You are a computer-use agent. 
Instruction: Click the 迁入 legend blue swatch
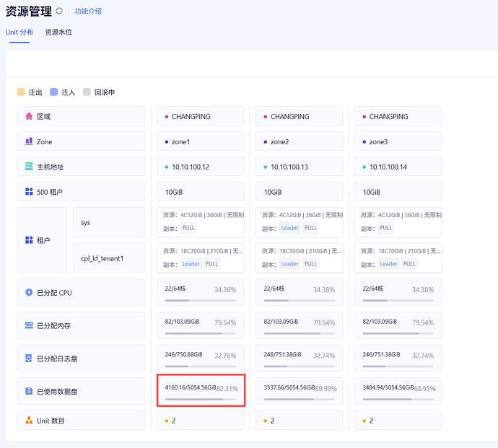pos(54,92)
